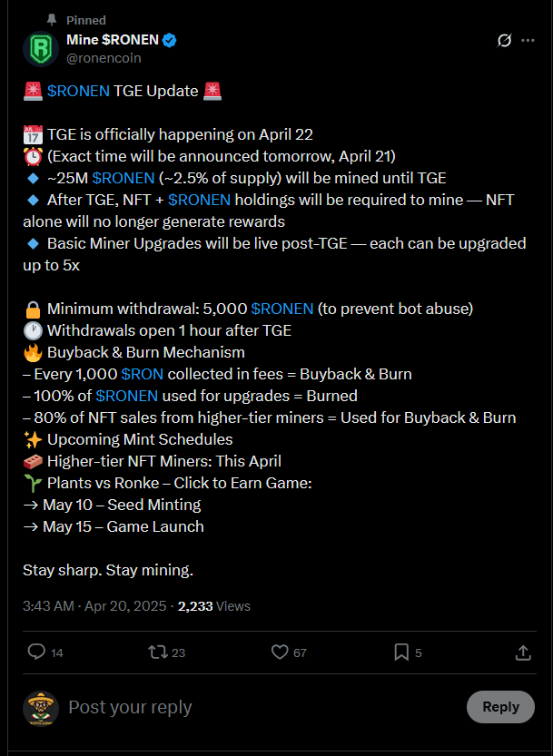
Task: Like the $RONEN TGE Update post
Action: point(280,652)
